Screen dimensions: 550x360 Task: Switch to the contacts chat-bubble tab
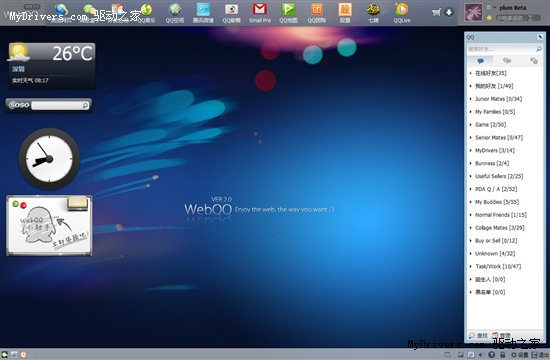click(481, 61)
